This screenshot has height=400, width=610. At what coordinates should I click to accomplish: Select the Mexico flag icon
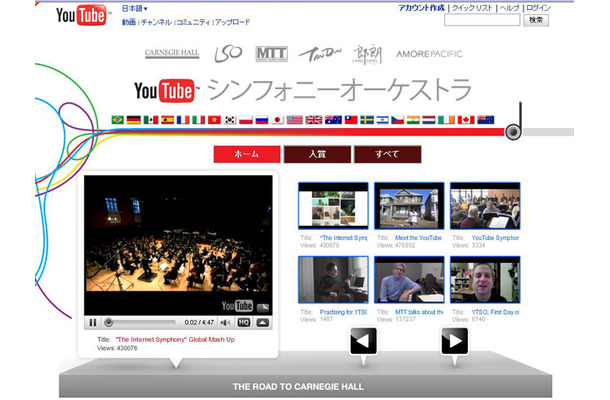(151, 120)
